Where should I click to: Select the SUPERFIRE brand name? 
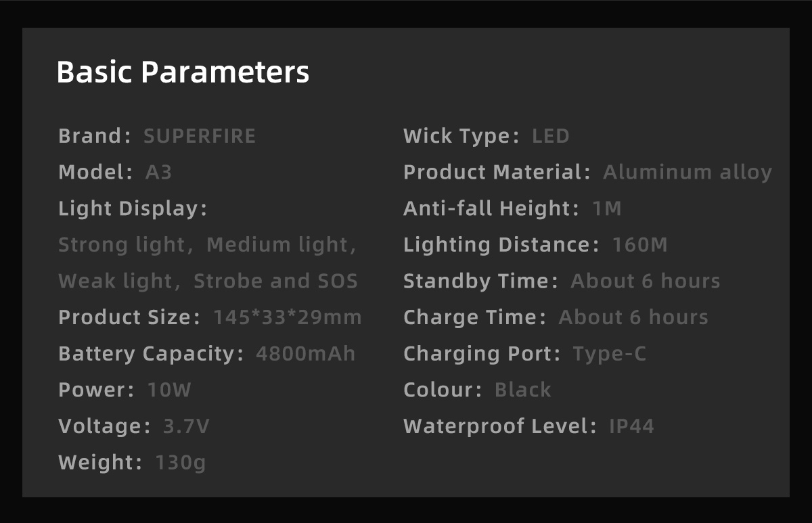[x=200, y=136]
